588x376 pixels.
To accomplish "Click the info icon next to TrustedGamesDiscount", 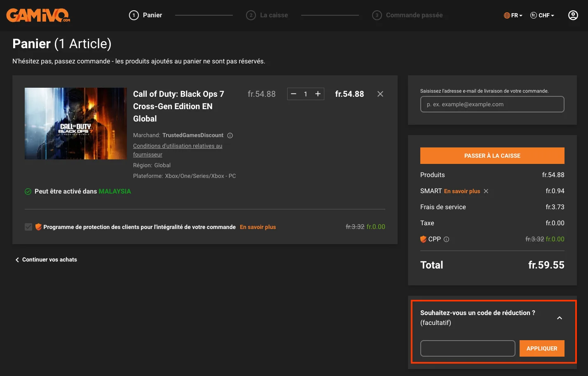I will pyautogui.click(x=230, y=135).
